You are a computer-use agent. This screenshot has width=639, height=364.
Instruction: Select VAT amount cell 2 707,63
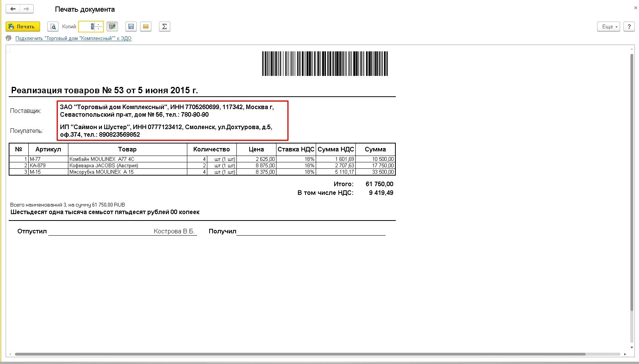(336, 165)
